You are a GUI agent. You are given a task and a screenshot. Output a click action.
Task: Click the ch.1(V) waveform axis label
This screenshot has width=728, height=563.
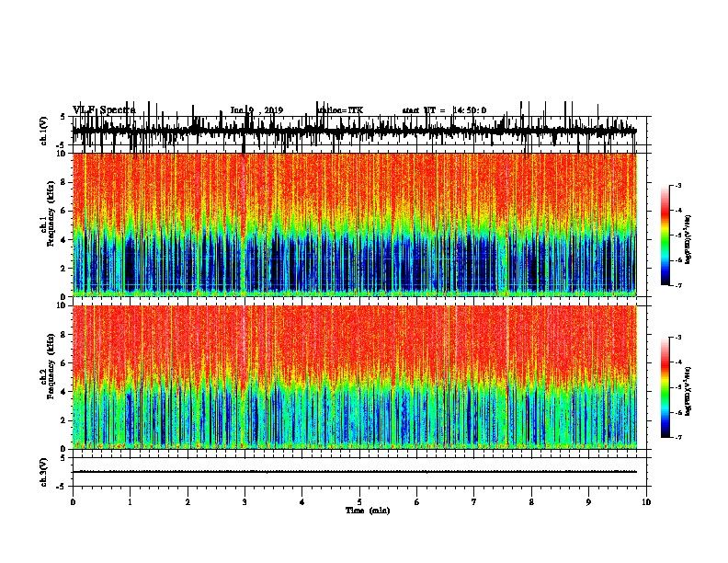click(44, 131)
